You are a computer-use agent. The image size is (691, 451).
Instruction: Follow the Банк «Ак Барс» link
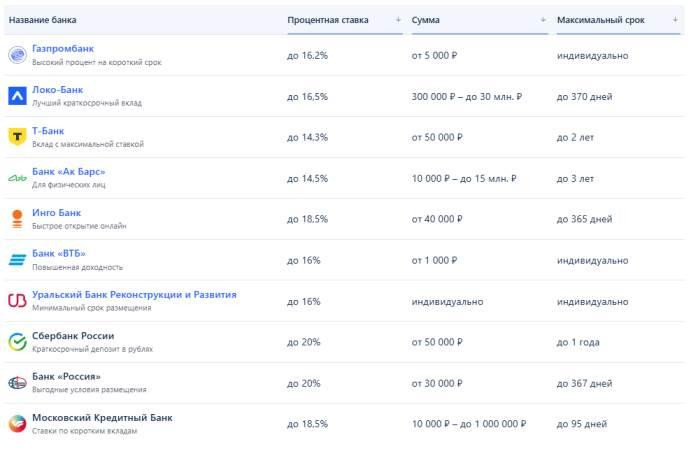pos(68,171)
